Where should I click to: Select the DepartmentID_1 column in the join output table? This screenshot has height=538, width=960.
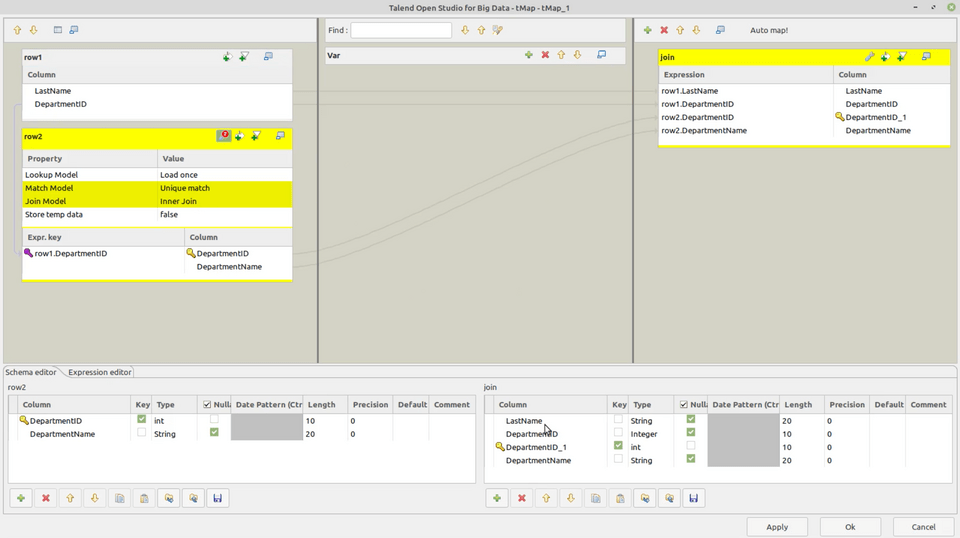[x=876, y=117]
